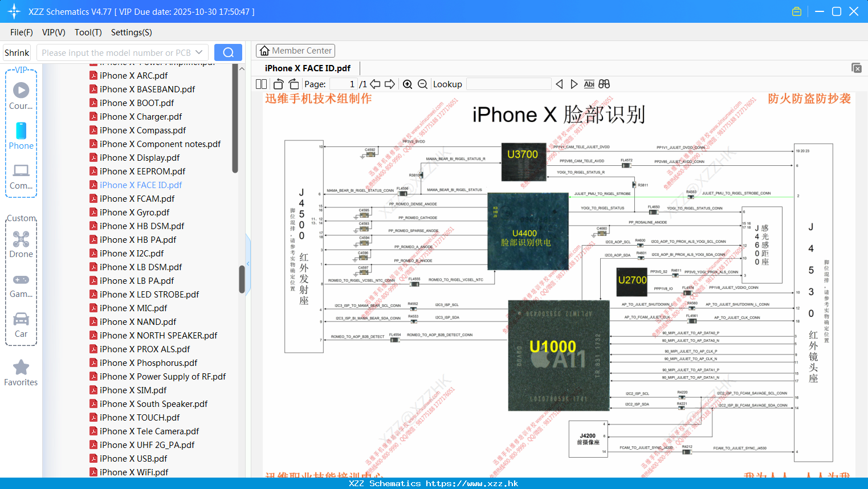This screenshot has width=868, height=489.
Task: Click the U3700 chip in schematic
Action: point(524,162)
